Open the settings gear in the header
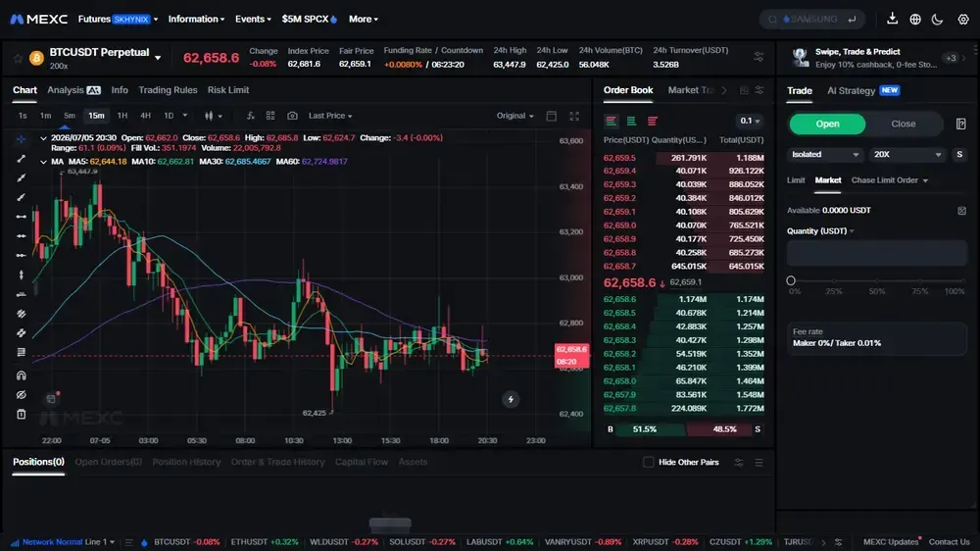980x551 pixels. click(x=963, y=20)
